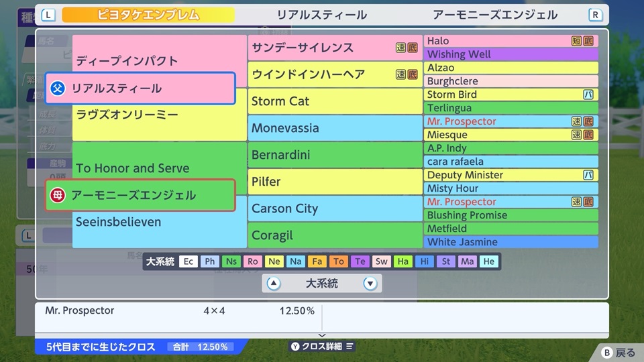644x362 pixels.
Task: Click the パ power icon on Storm Bird
Action: (x=588, y=95)
